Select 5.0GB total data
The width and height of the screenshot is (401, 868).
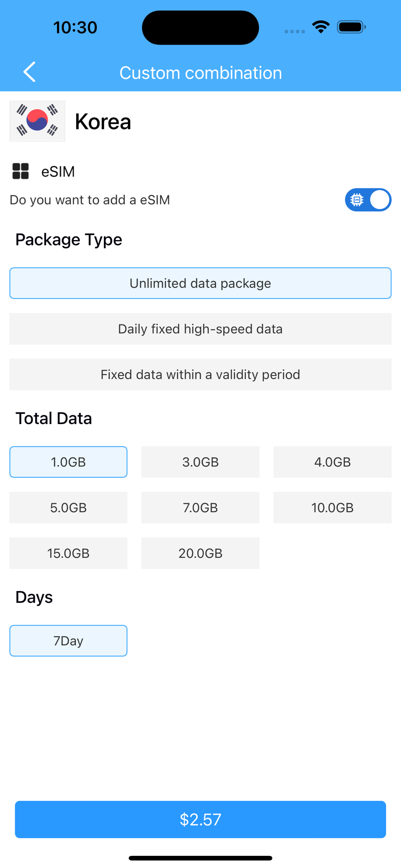[68, 508]
